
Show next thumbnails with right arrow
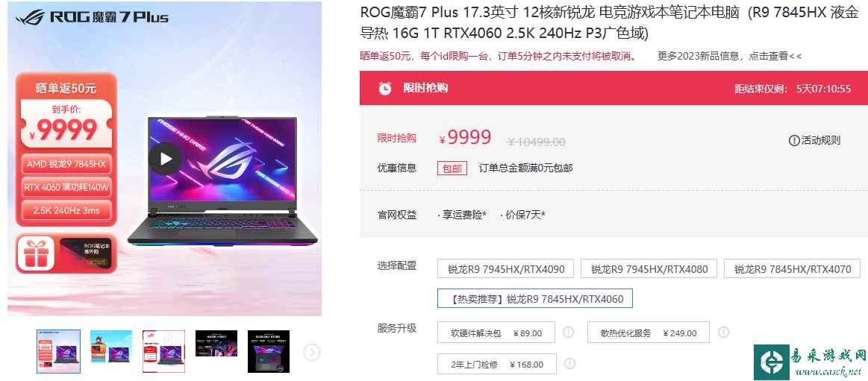pyautogui.click(x=312, y=352)
